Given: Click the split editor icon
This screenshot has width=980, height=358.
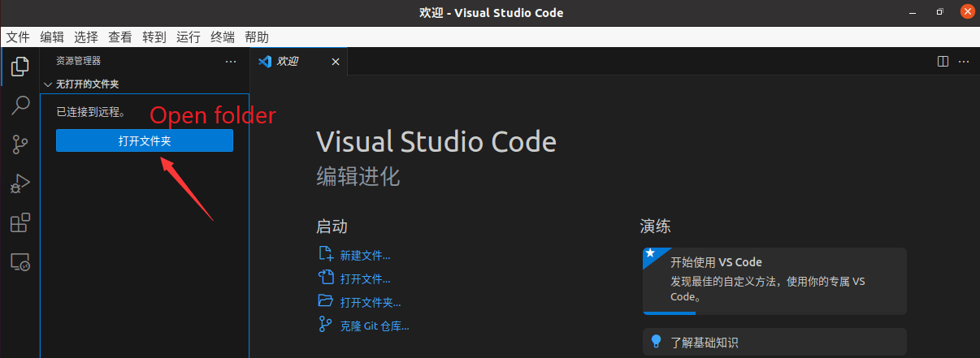Looking at the screenshot, I should (x=943, y=61).
